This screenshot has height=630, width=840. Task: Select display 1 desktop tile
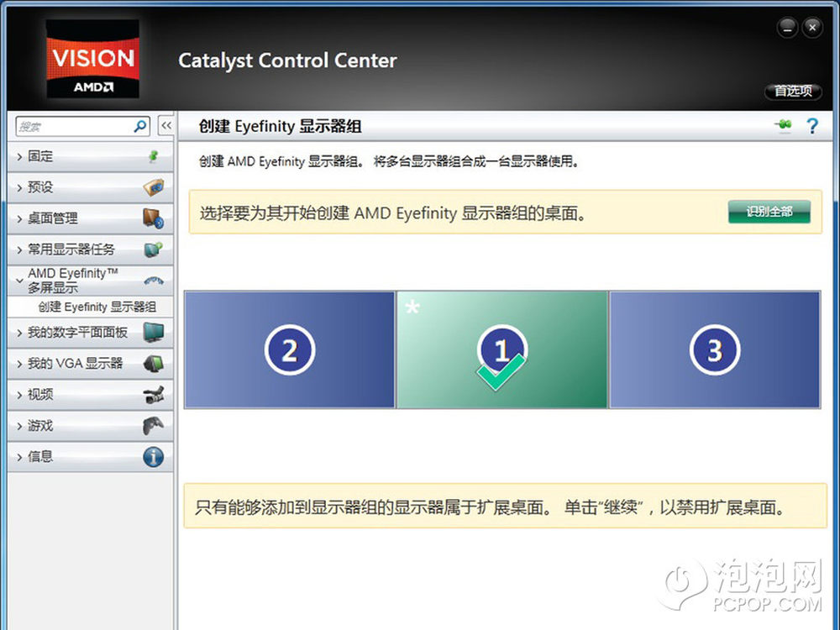[x=501, y=349]
